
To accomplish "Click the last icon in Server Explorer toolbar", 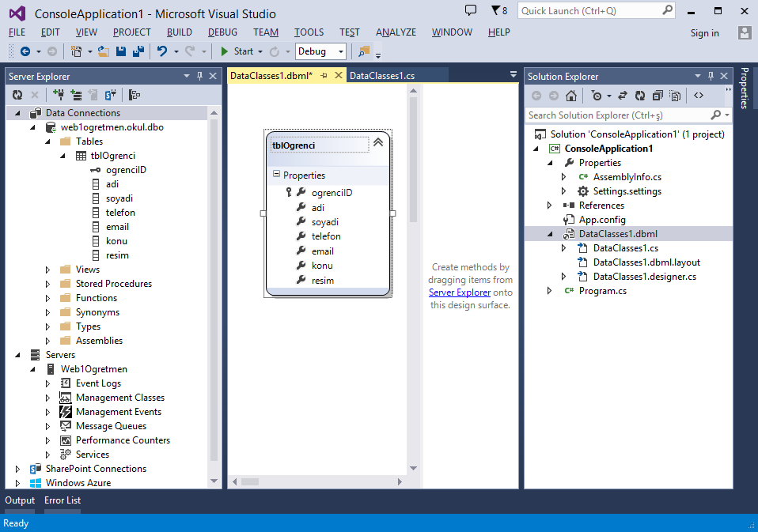I will [135, 95].
